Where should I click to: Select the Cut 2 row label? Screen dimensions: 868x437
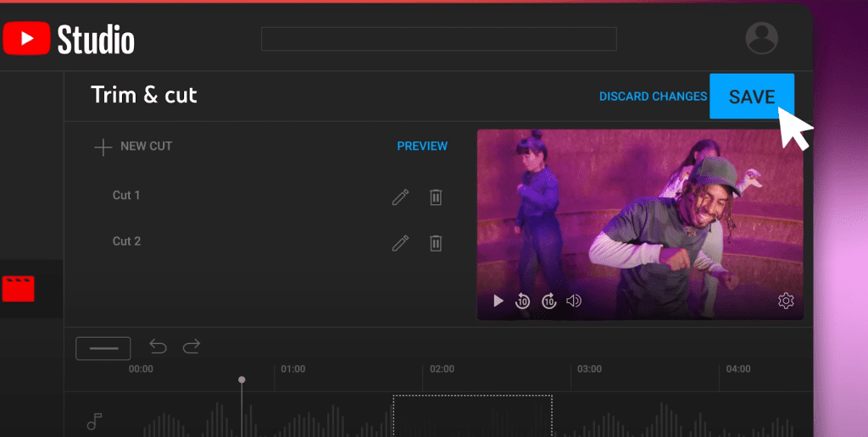pyautogui.click(x=126, y=241)
